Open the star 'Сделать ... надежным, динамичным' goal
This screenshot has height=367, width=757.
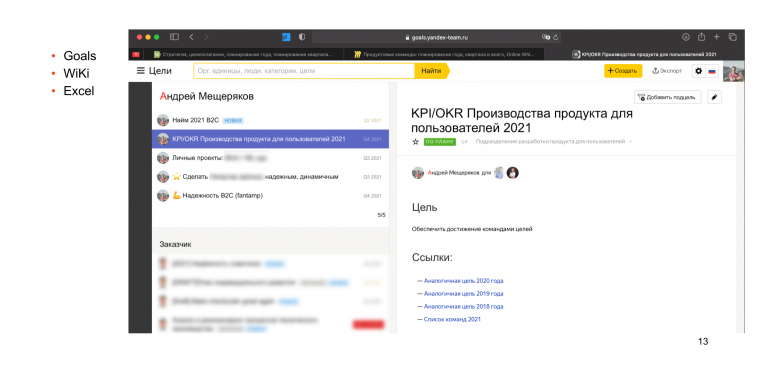pyautogui.click(x=270, y=177)
